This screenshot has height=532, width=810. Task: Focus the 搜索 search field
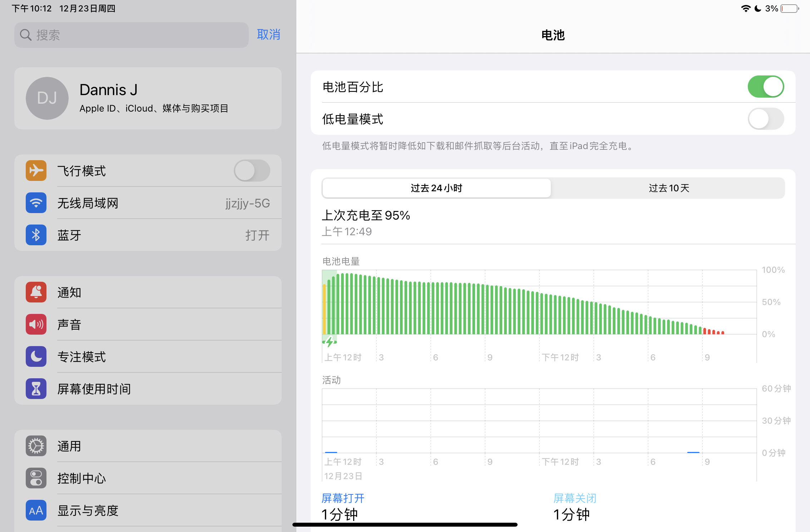click(x=132, y=35)
